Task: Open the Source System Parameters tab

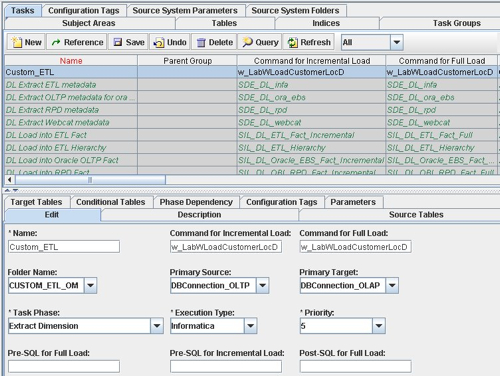Action: (185, 11)
